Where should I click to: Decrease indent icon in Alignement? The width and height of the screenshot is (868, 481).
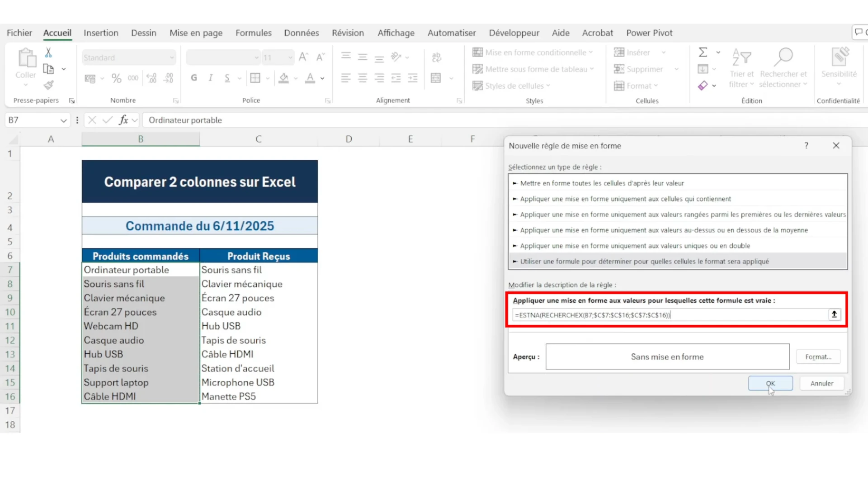396,78
